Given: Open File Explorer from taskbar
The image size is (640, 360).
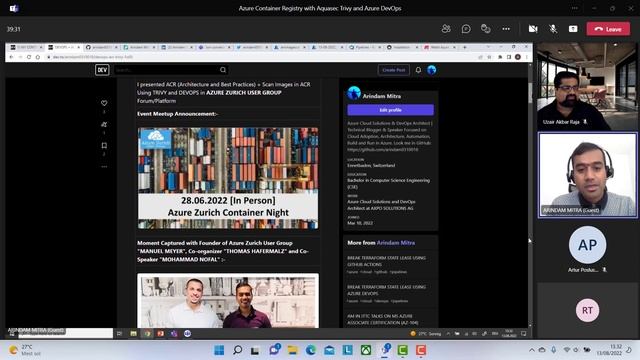Looking at the screenshot, I should point(293,350).
